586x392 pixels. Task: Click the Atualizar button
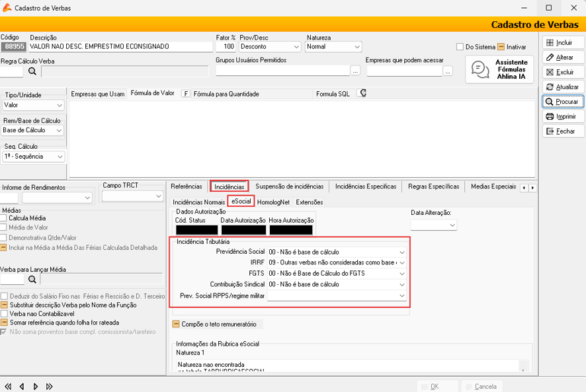point(563,87)
